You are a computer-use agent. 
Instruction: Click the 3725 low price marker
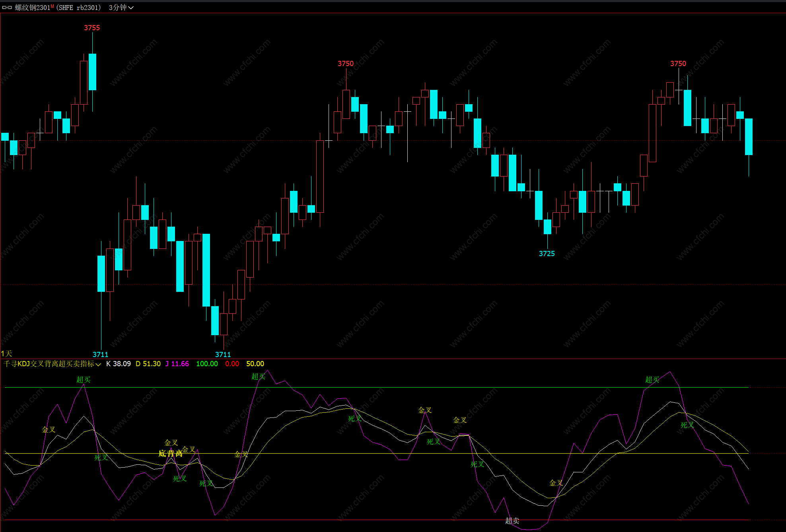tap(547, 254)
